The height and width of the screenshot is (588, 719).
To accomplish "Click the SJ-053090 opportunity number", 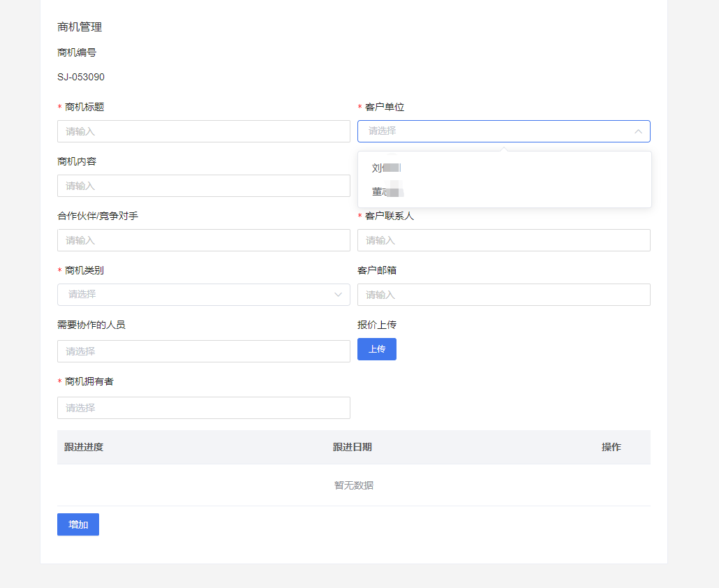I will (x=81, y=77).
